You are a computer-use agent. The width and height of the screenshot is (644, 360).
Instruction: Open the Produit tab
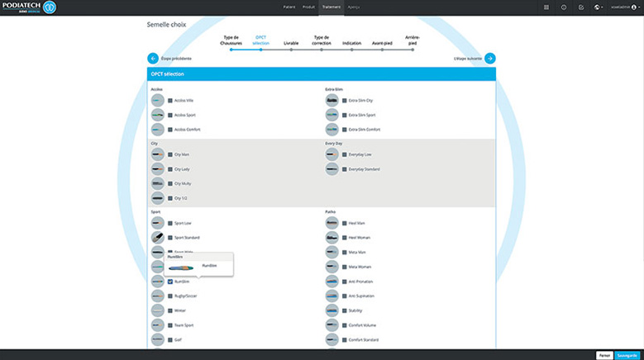coord(308,7)
